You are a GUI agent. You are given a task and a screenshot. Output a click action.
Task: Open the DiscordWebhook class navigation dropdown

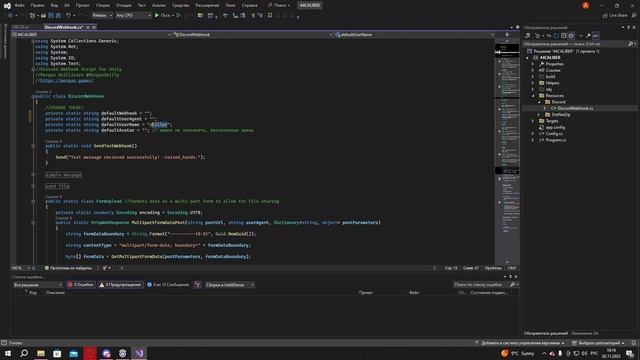click(x=252, y=35)
